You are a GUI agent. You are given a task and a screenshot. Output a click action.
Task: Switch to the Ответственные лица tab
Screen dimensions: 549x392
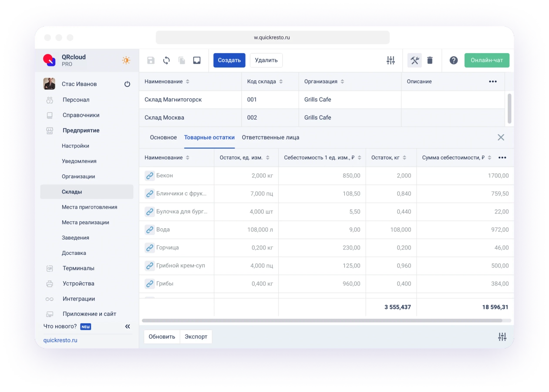click(x=270, y=138)
